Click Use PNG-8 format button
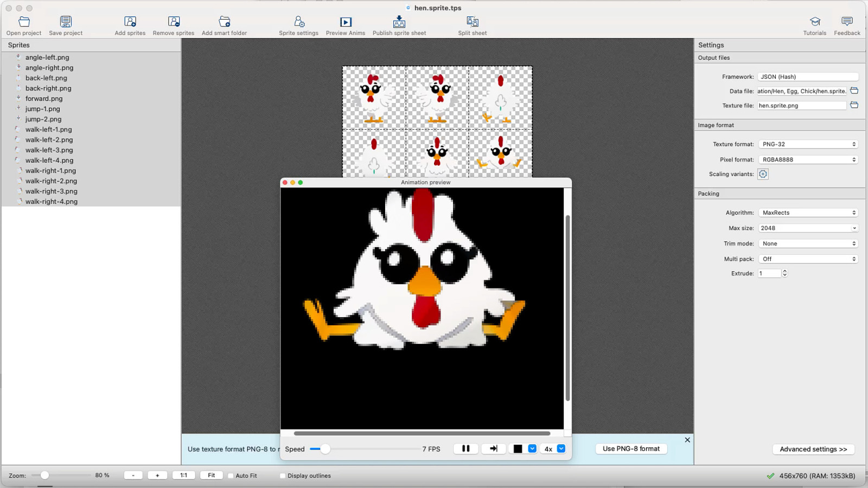 click(x=631, y=448)
